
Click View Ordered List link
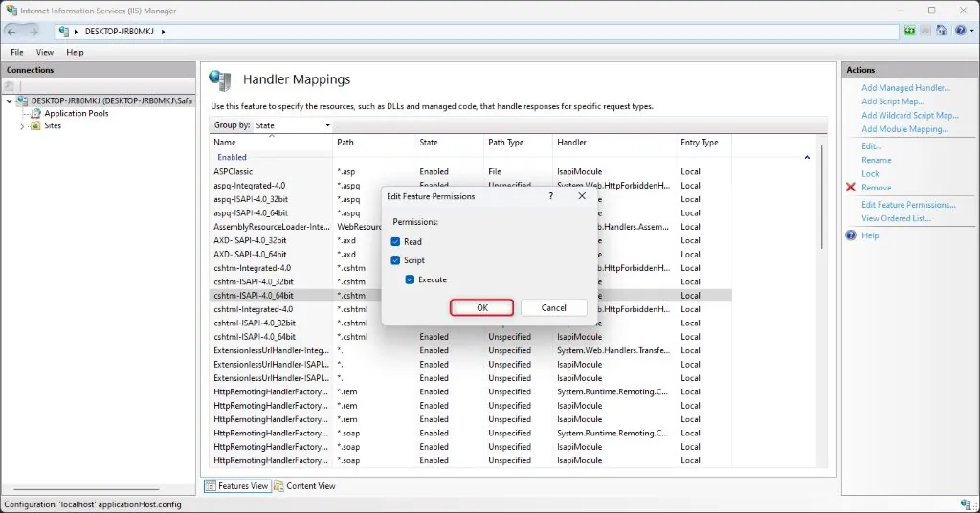pyautogui.click(x=896, y=218)
